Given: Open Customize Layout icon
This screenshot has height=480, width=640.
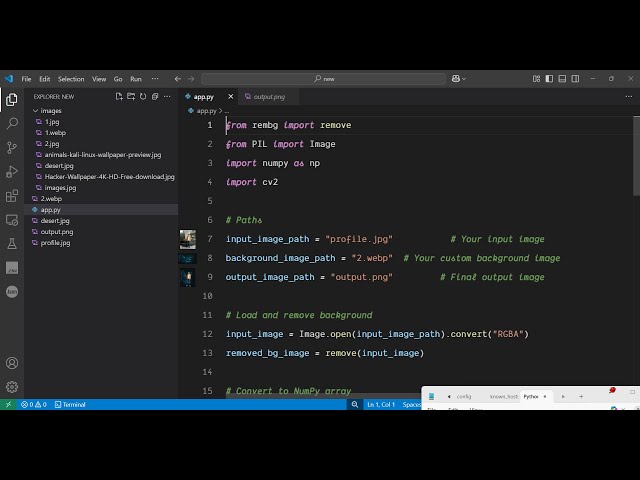Looking at the screenshot, I should [536, 78].
